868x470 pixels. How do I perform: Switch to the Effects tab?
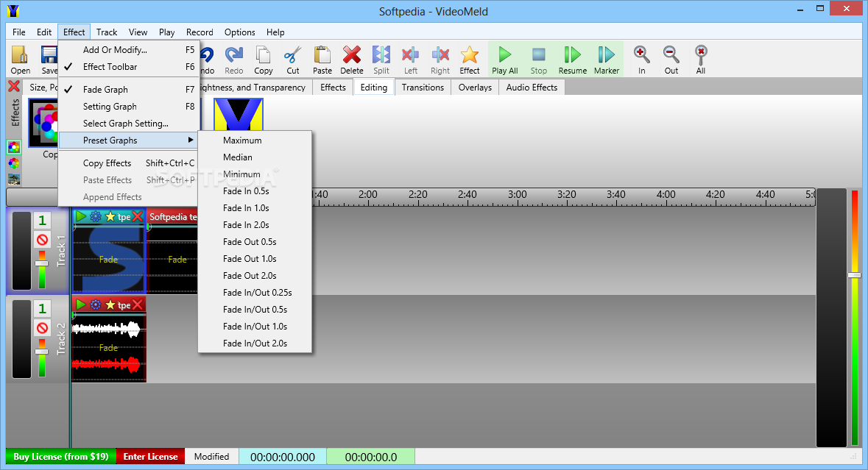333,88
